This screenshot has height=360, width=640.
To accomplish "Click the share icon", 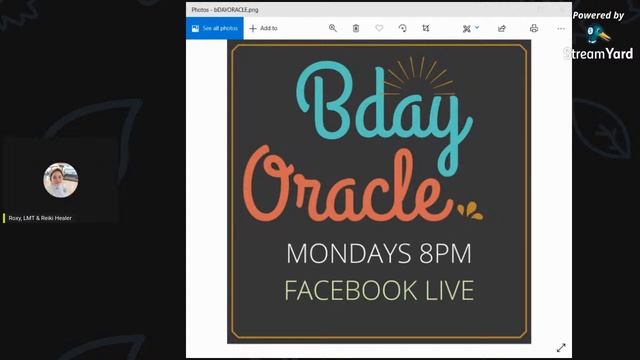I will click(502, 28).
